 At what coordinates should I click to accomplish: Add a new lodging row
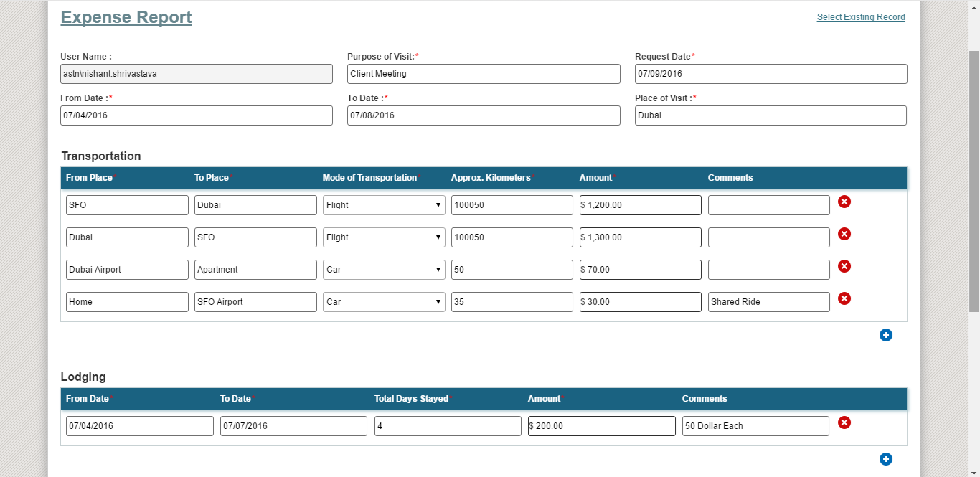(x=885, y=459)
